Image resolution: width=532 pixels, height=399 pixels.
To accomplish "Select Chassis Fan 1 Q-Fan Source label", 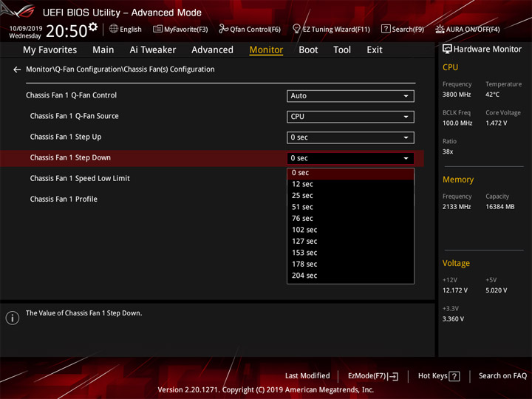I will pos(75,116).
